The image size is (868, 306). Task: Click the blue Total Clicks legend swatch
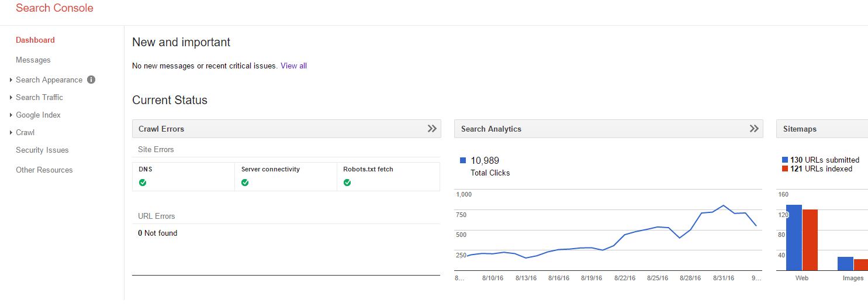pyautogui.click(x=463, y=160)
